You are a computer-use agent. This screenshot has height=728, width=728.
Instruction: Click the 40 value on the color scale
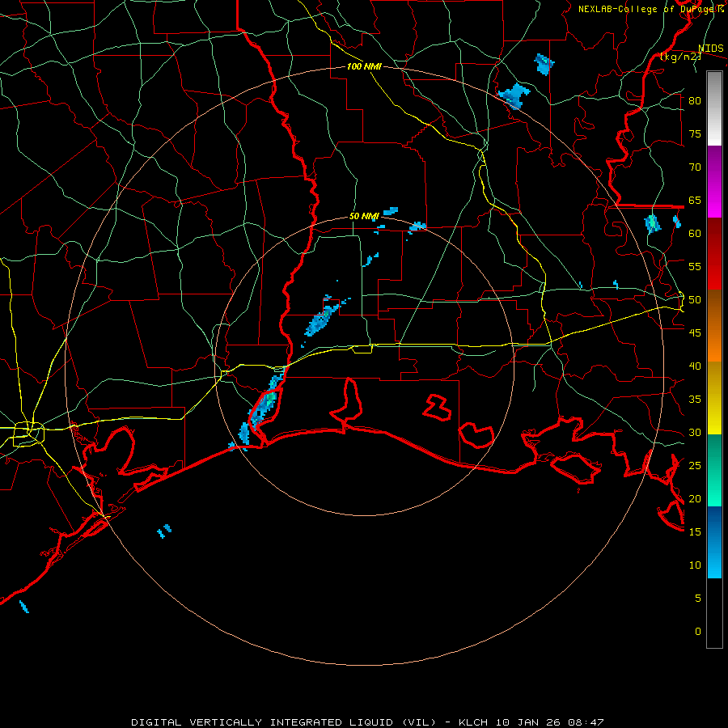(x=695, y=366)
